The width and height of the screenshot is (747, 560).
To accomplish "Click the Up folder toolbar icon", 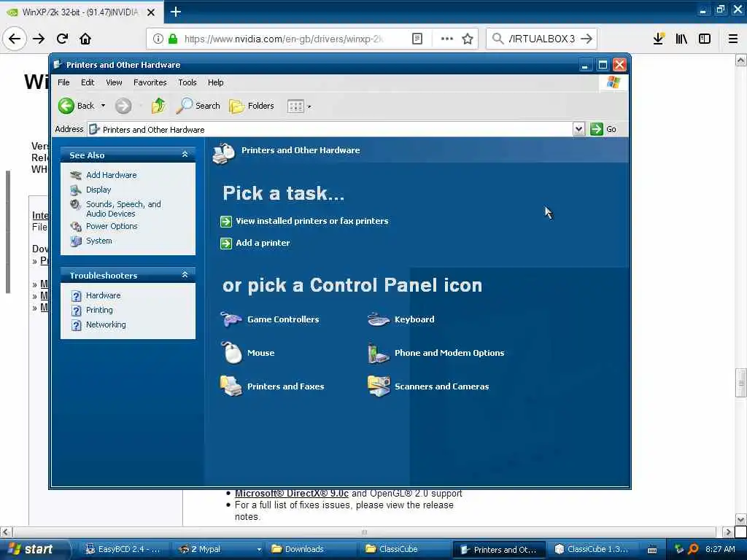I will [158, 106].
